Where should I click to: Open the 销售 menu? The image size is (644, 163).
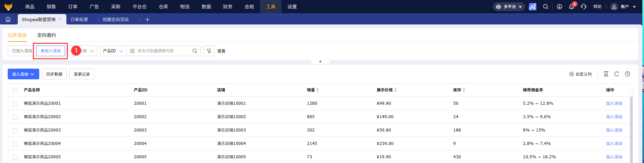[51, 7]
